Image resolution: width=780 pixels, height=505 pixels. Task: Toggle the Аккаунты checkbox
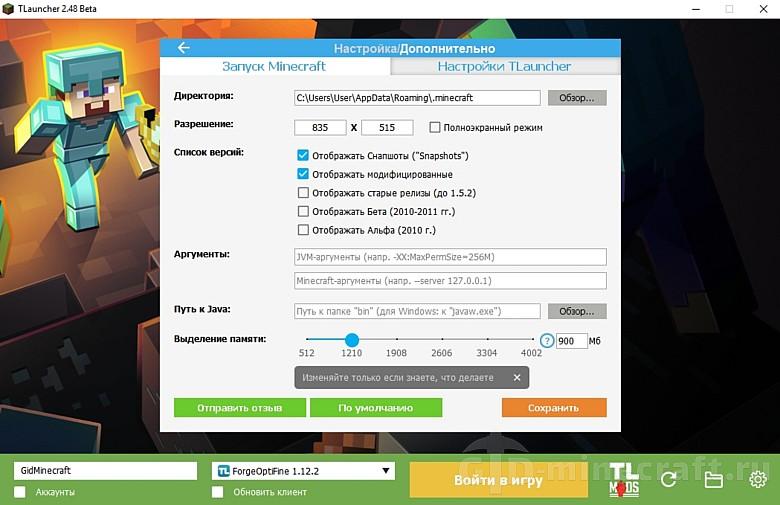point(20,492)
